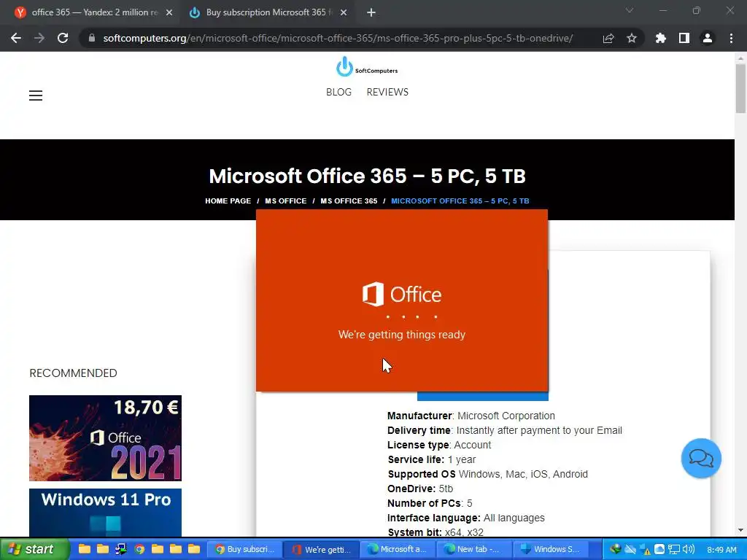Open the Office 2021 recommended product

point(105,438)
